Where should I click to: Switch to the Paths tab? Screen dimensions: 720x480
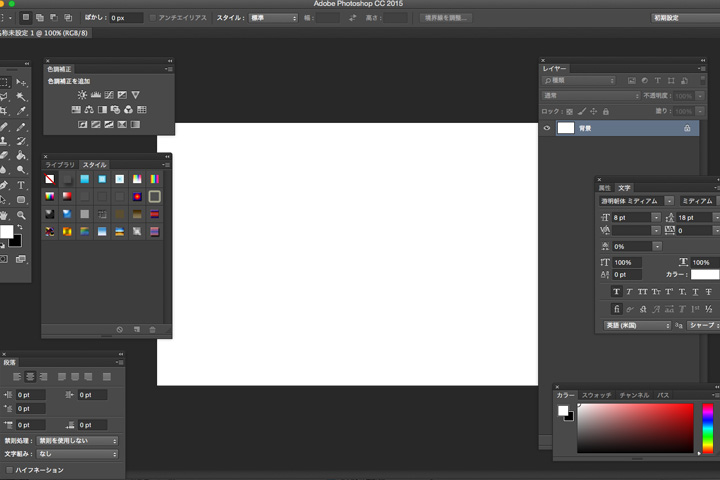click(663, 395)
